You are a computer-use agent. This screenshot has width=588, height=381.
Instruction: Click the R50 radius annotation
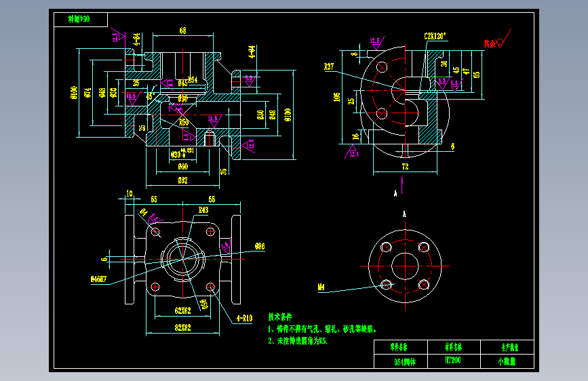pyautogui.click(x=184, y=122)
